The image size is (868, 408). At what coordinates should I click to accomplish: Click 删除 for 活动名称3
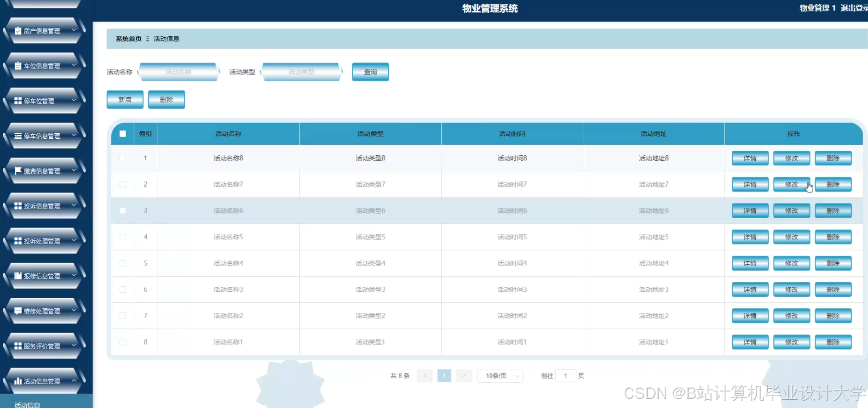pyautogui.click(x=833, y=289)
